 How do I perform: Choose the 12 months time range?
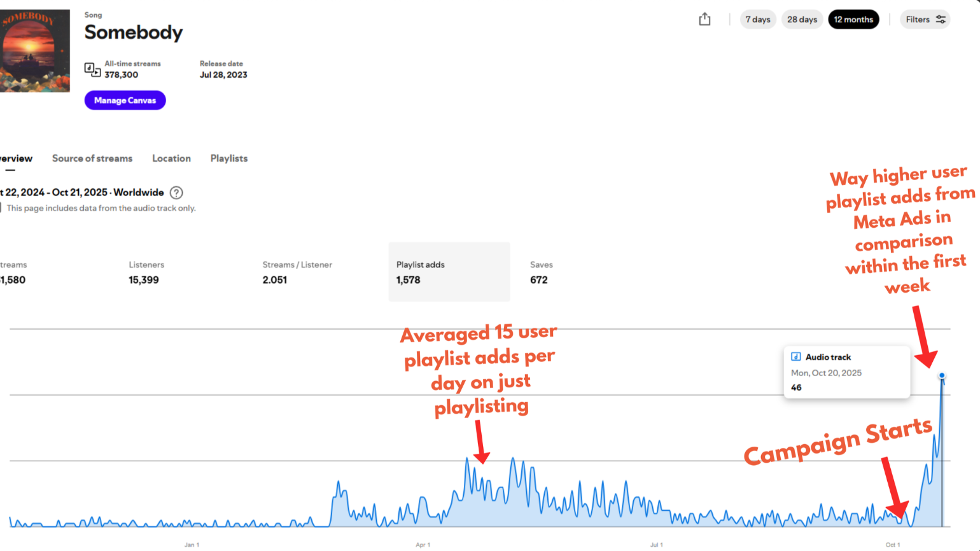(x=853, y=20)
